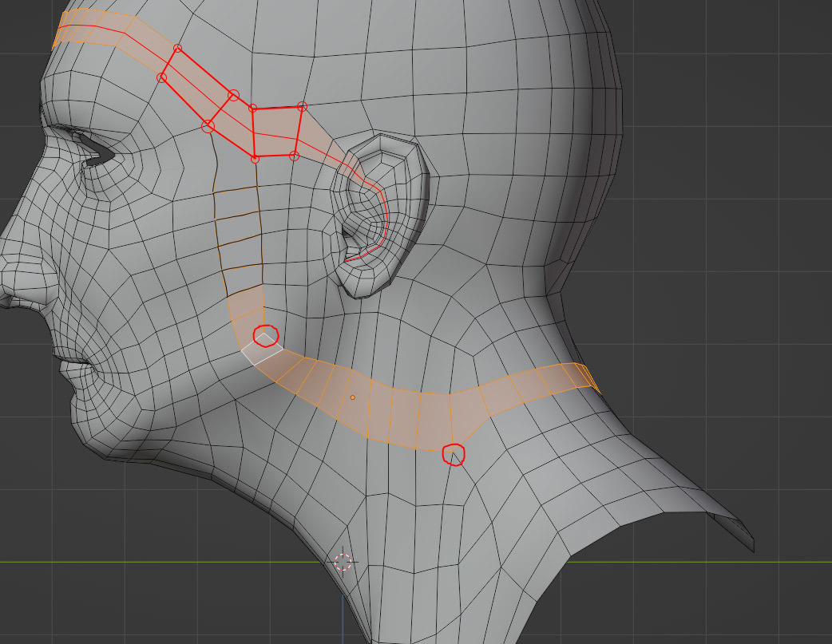
Task: Click the 3D cursor crosshair at the neck base
Action: click(343, 562)
